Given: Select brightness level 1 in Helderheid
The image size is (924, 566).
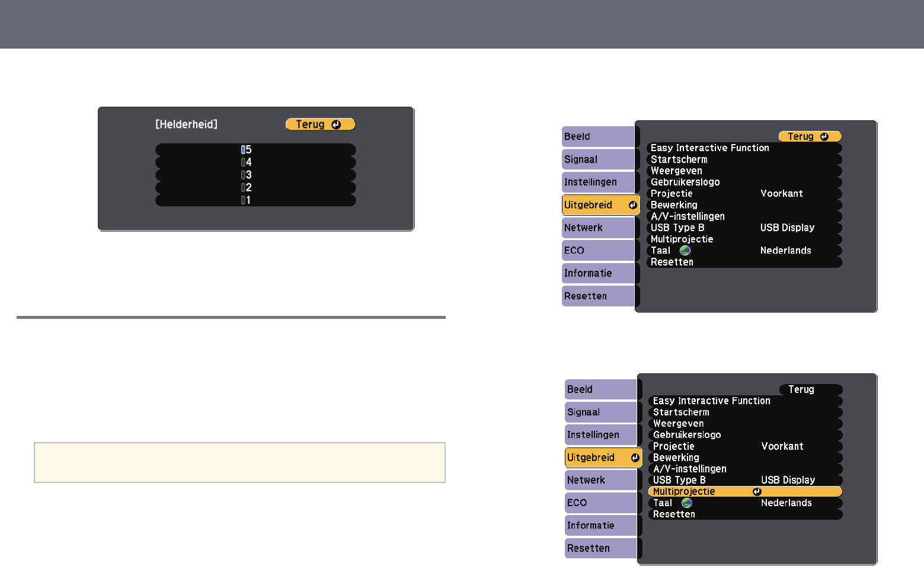Looking at the screenshot, I should [x=255, y=200].
